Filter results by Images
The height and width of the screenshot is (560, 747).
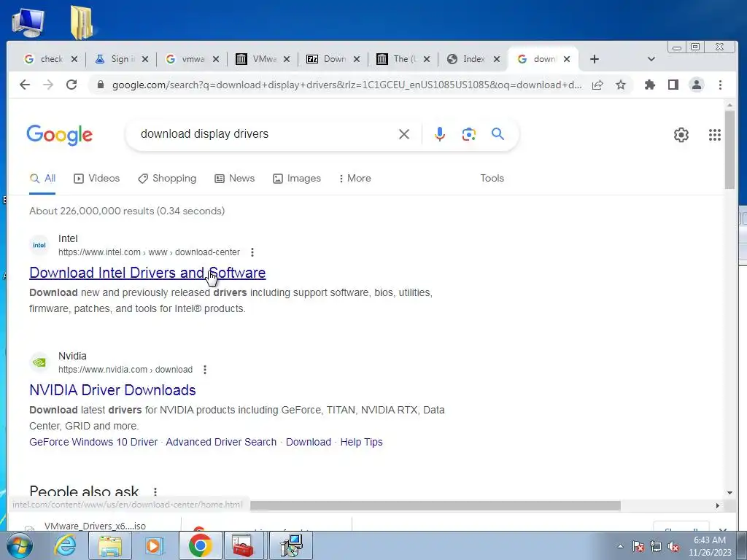(x=297, y=178)
